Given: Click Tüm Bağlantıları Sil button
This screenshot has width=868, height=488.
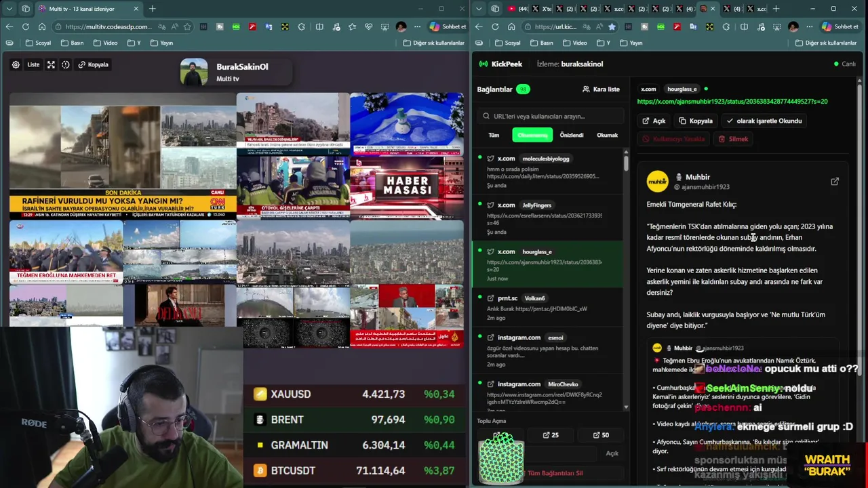Looking at the screenshot, I should pos(550,473).
